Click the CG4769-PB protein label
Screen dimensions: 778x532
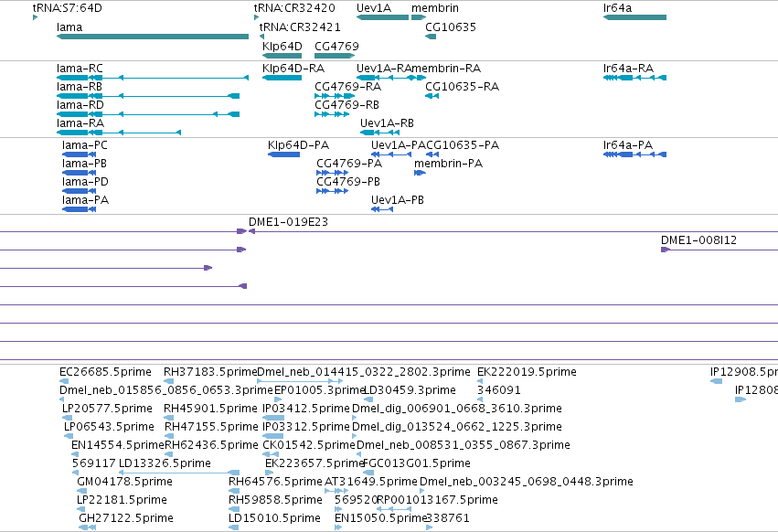point(348,182)
